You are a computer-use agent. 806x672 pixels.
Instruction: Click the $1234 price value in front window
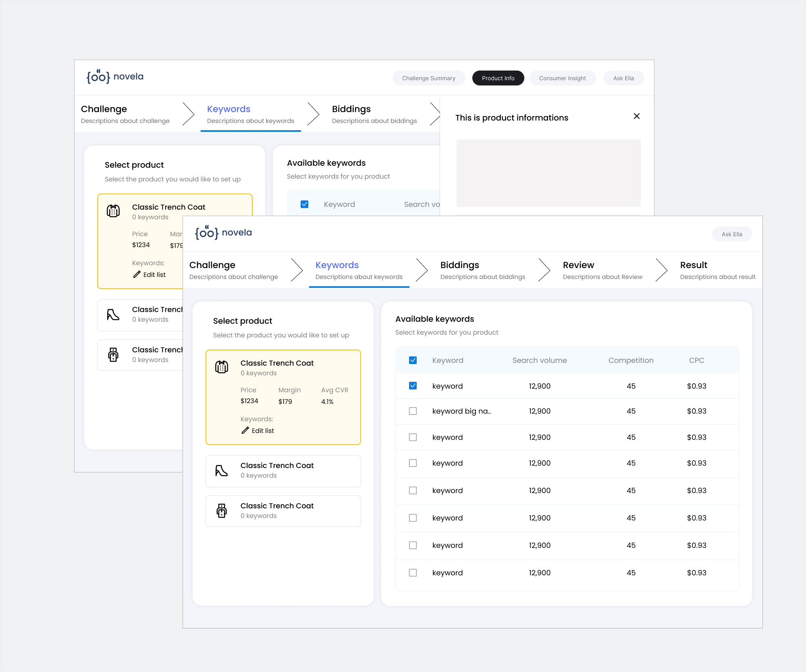point(249,401)
